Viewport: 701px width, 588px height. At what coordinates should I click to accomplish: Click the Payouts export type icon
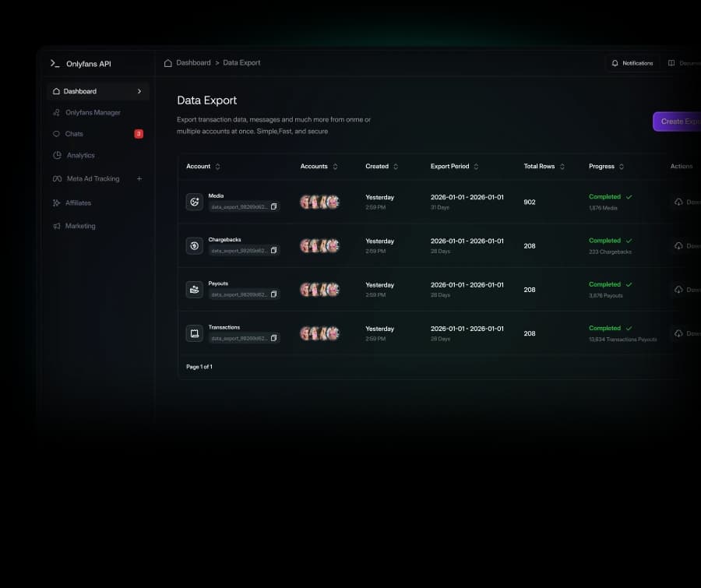point(195,290)
